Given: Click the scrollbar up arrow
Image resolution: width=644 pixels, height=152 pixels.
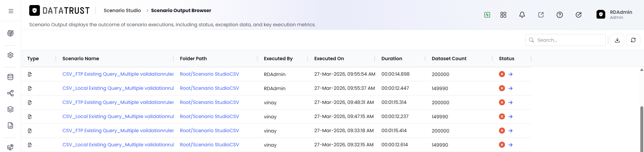Looking at the screenshot, I should click(642, 70).
